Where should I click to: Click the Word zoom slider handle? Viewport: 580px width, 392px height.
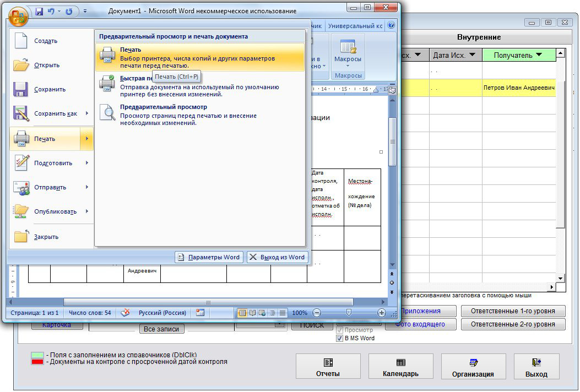click(x=349, y=313)
